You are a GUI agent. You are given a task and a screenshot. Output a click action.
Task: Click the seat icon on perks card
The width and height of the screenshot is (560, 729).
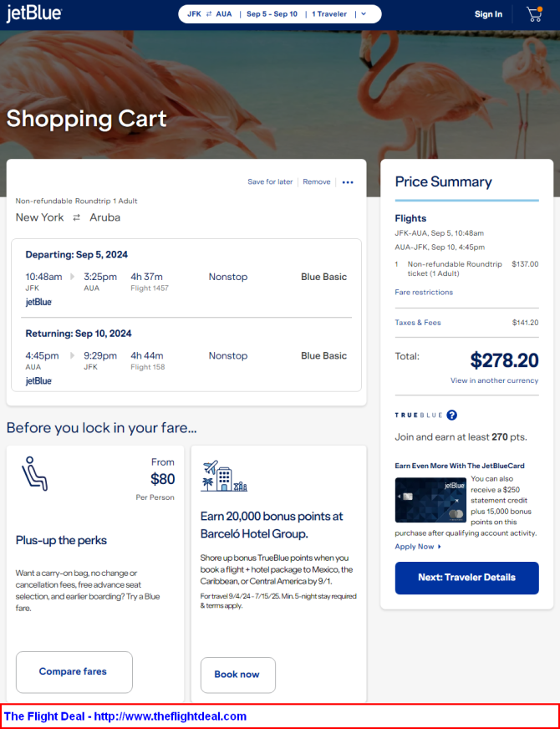pyautogui.click(x=34, y=474)
